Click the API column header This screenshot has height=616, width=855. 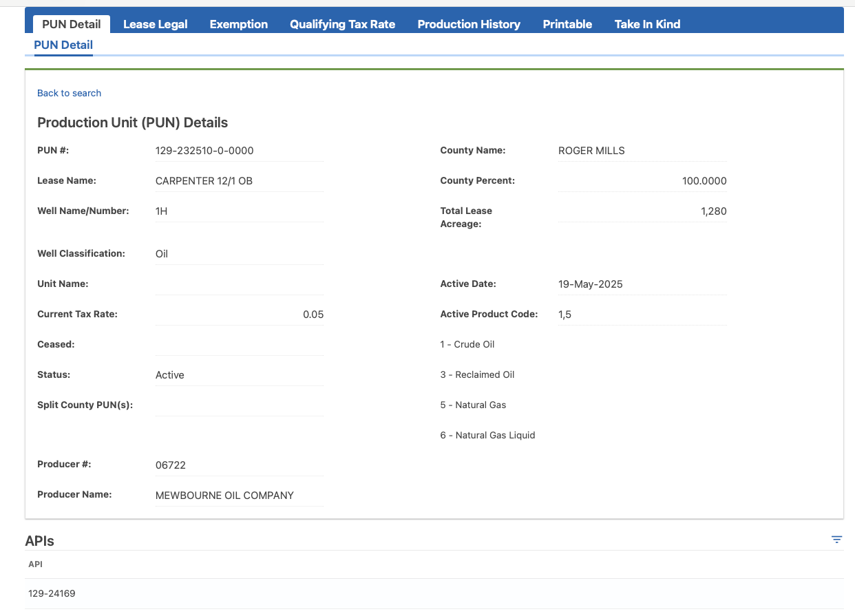35,564
